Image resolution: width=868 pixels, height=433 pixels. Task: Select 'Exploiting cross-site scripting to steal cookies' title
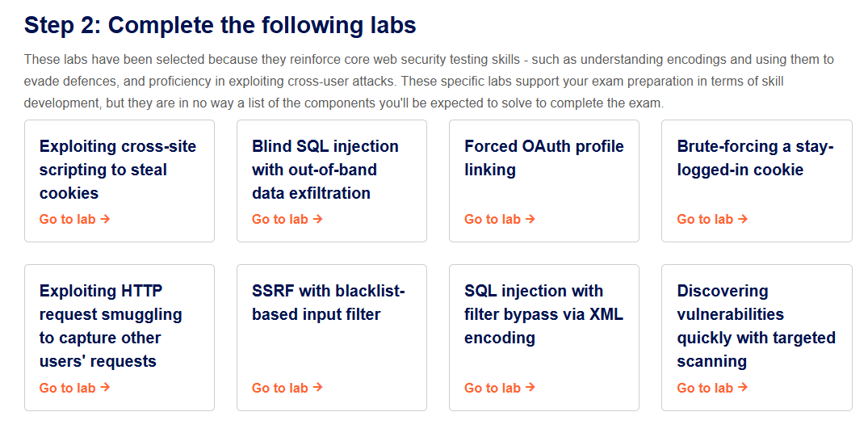[x=118, y=170]
